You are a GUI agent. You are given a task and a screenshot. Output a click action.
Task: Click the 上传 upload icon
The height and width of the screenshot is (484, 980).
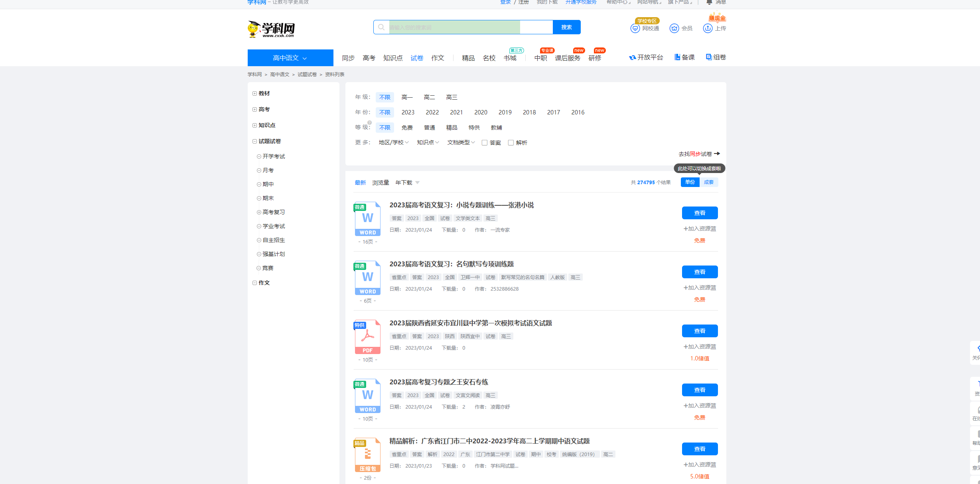[708, 28]
